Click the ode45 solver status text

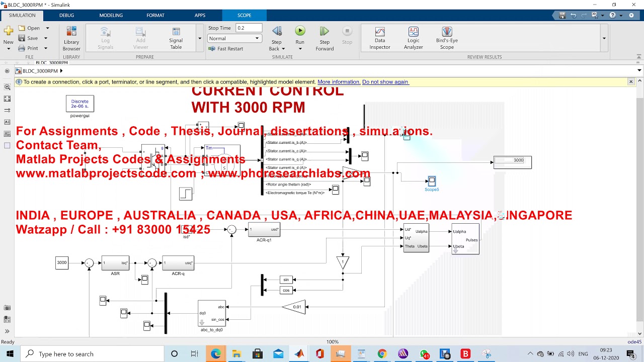tap(634, 342)
